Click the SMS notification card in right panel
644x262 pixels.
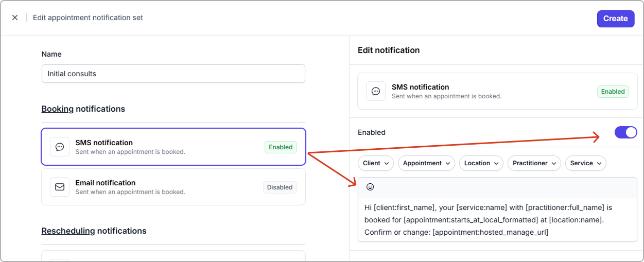click(489, 91)
